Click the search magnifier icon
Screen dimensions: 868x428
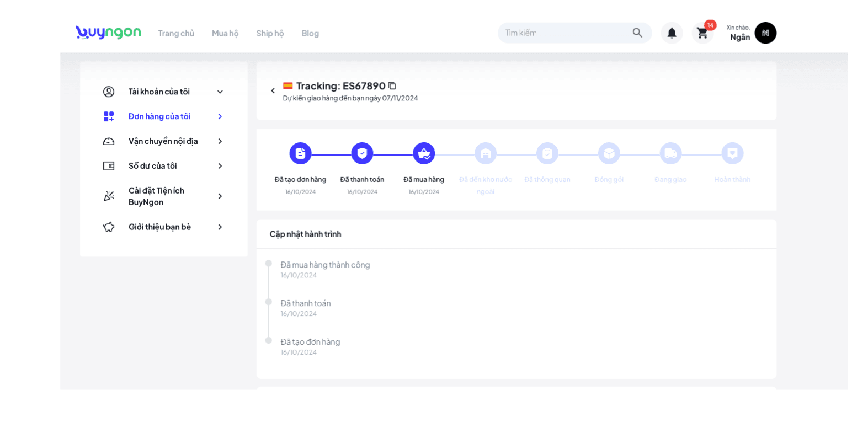pos(637,33)
